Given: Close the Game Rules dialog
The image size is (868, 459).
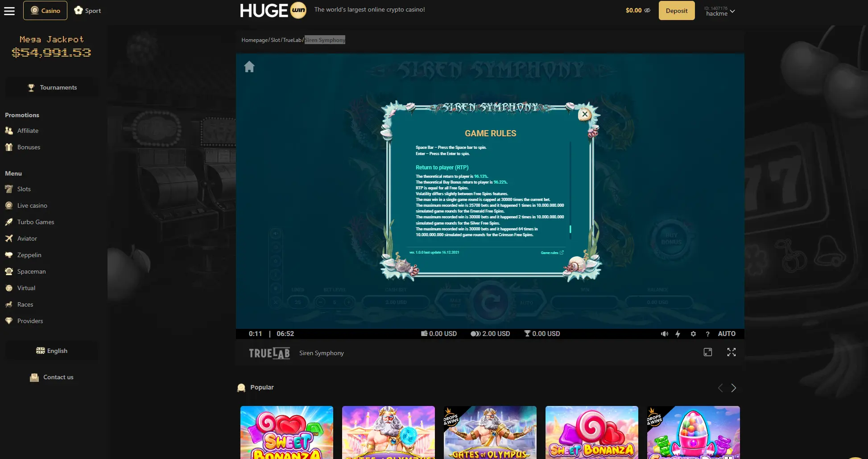Looking at the screenshot, I should tap(585, 114).
